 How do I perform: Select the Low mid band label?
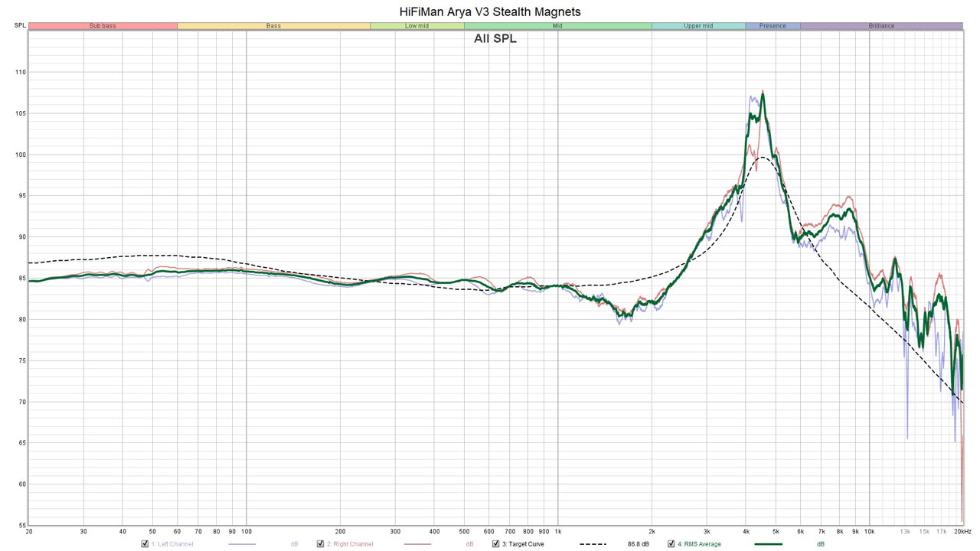416,26
